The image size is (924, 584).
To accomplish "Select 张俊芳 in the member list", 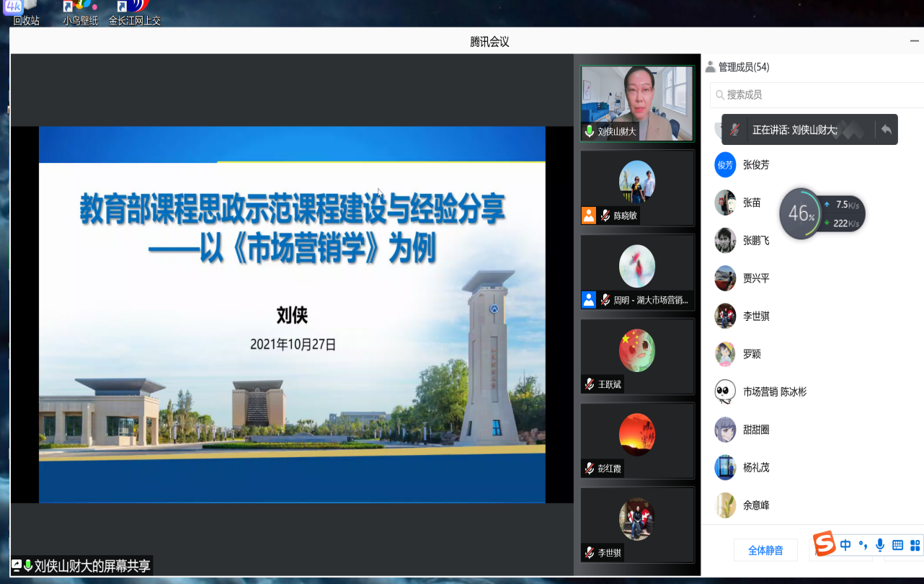I will (x=756, y=164).
